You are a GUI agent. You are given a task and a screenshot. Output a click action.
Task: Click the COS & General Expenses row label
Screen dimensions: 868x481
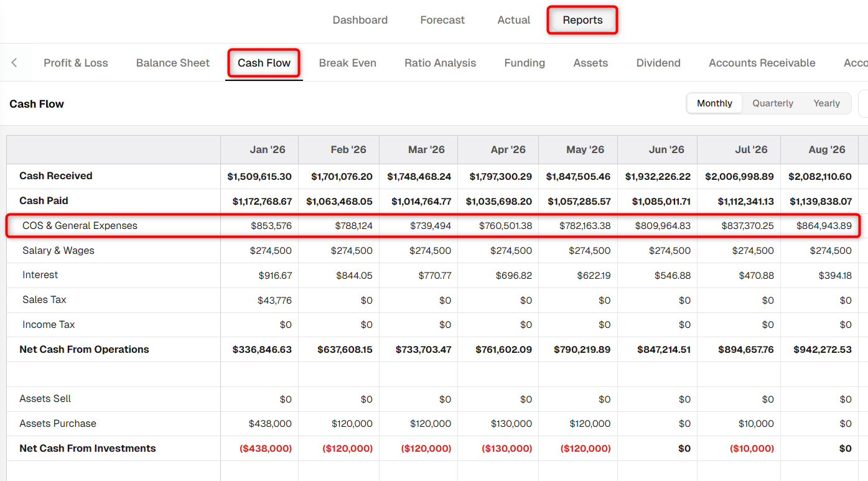pos(80,225)
